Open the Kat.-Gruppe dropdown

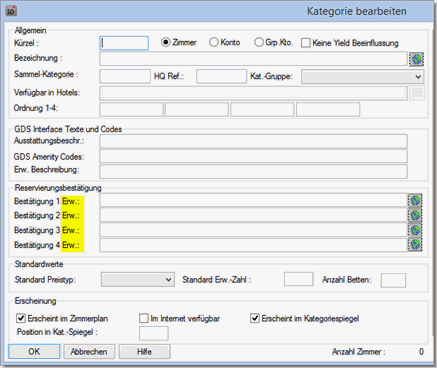[x=362, y=77]
